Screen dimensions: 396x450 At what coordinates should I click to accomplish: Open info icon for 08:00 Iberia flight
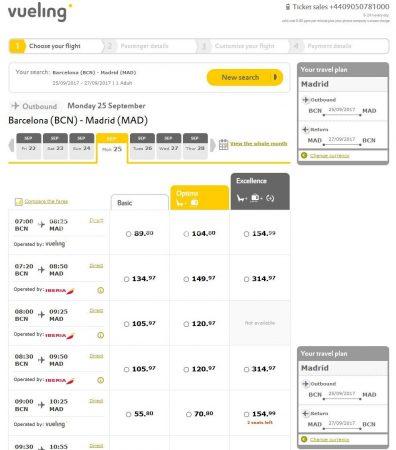coord(100,335)
